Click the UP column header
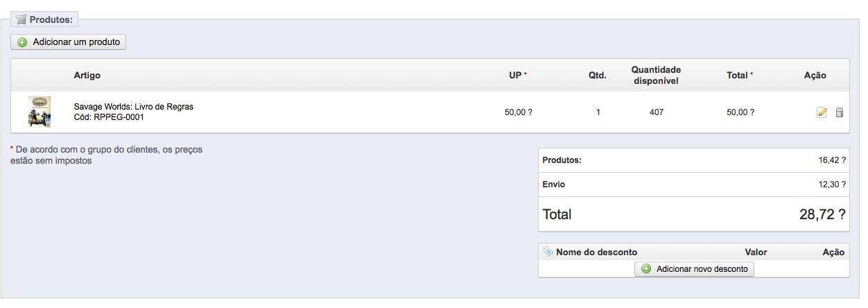868x308 pixels. coord(514,75)
